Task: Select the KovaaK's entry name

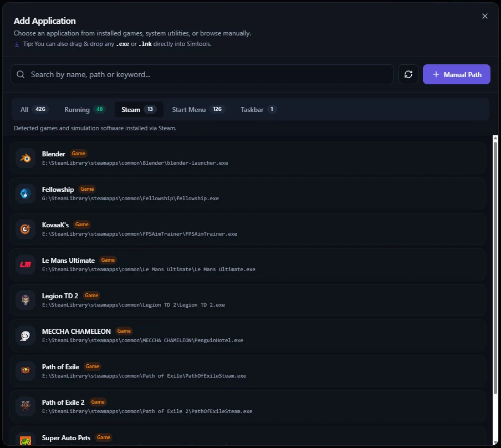Action: point(55,225)
